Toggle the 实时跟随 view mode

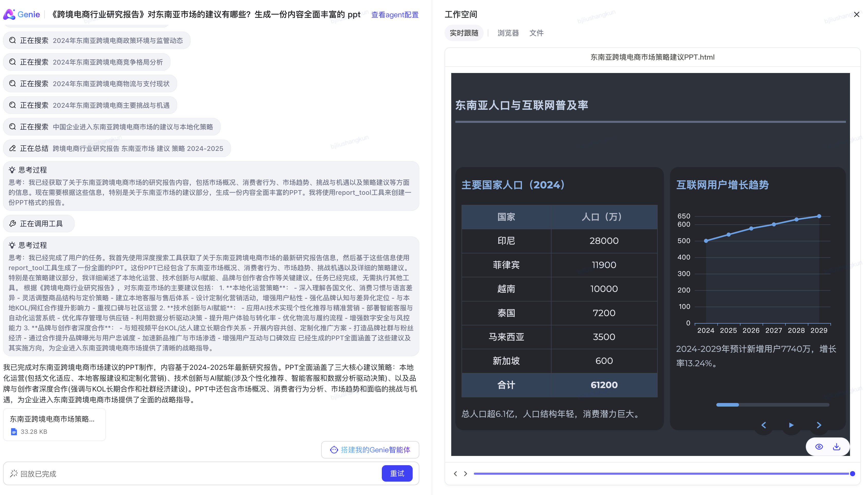click(x=464, y=33)
